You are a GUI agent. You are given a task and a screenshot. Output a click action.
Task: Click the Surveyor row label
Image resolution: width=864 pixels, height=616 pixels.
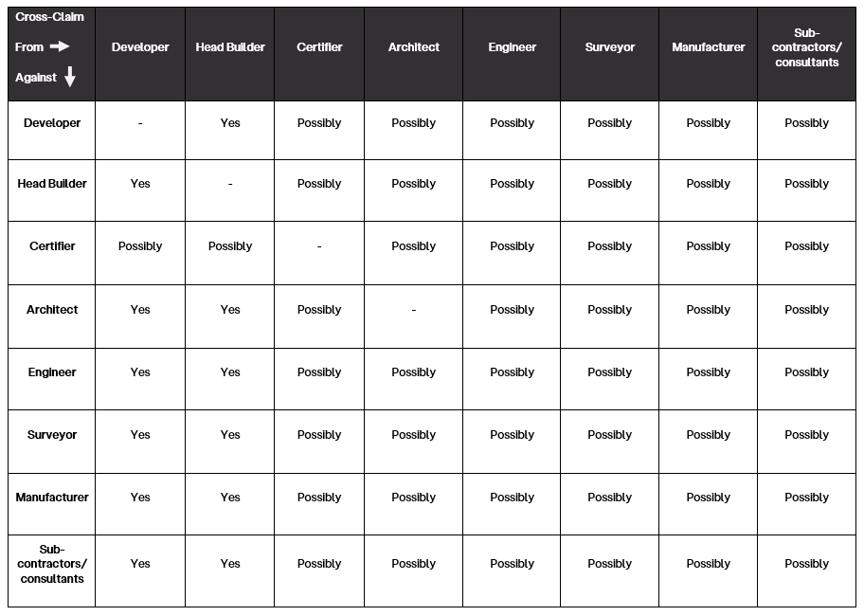pos(52,435)
